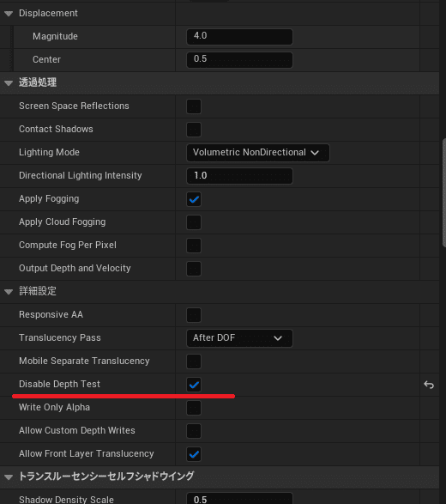
Task: Collapse the トランスルーセンシーセルフシャドウイング section
Action: (x=9, y=477)
